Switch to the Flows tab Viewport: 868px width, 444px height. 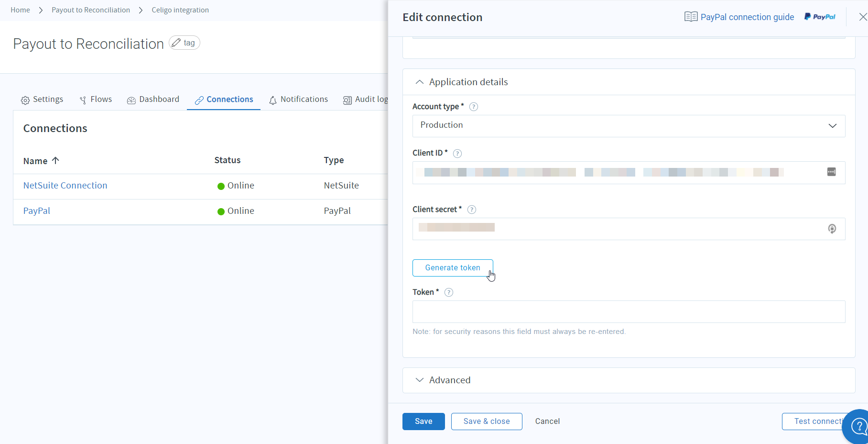click(96, 100)
